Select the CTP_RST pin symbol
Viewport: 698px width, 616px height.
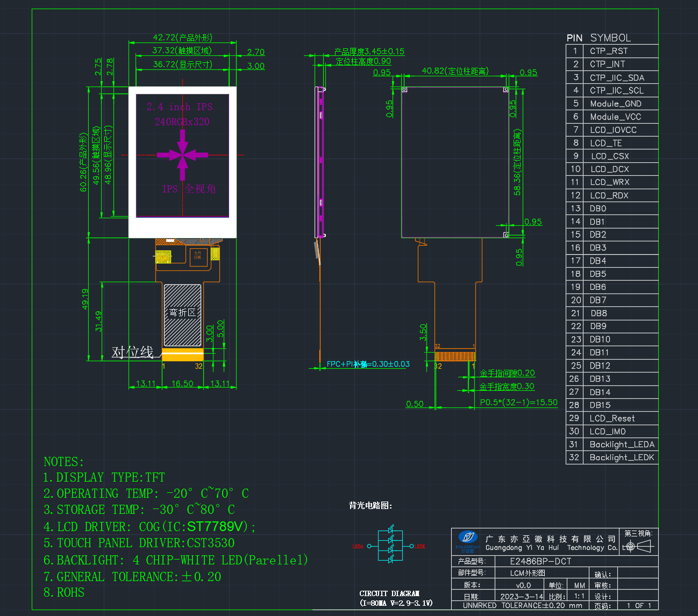tap(609, 51)
